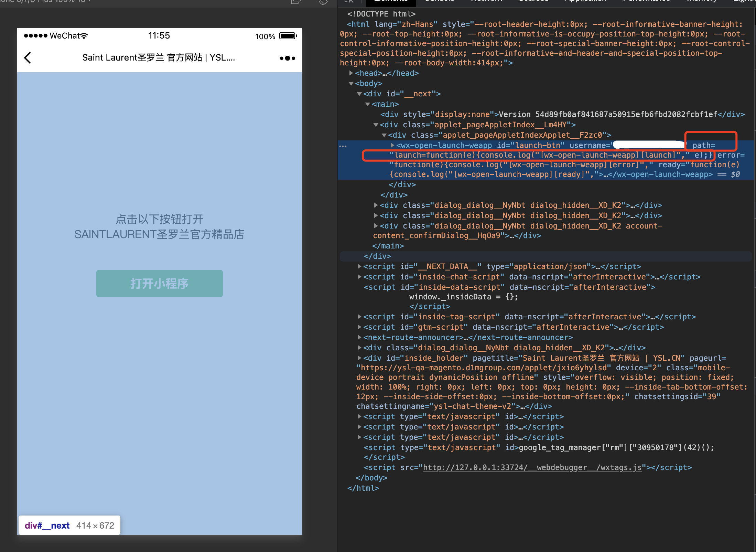
Task: Collapse the div id __next node
Action: pyautogui.click(x=359, y=94)
